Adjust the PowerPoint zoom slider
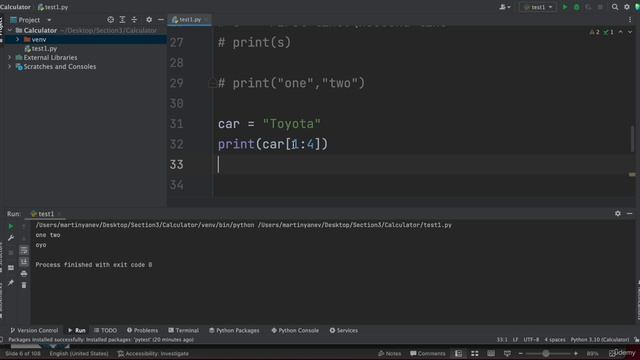 click(x=546, y=353)
